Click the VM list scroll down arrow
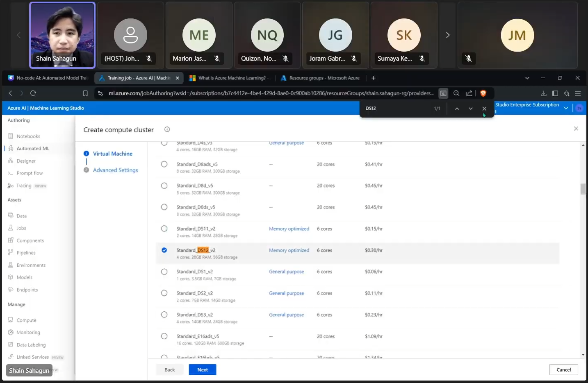Image resolution: width=588 pixels, height=383 pixels. coord(583,355)
